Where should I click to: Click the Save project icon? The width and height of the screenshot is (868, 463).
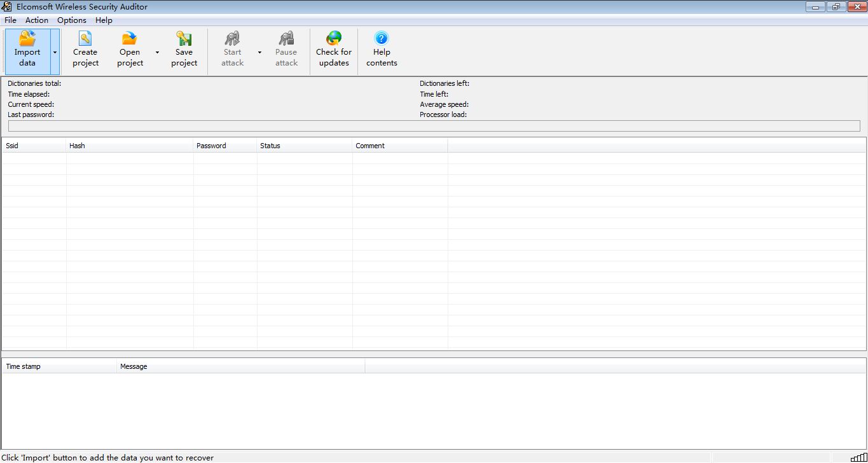click(184, 39)
